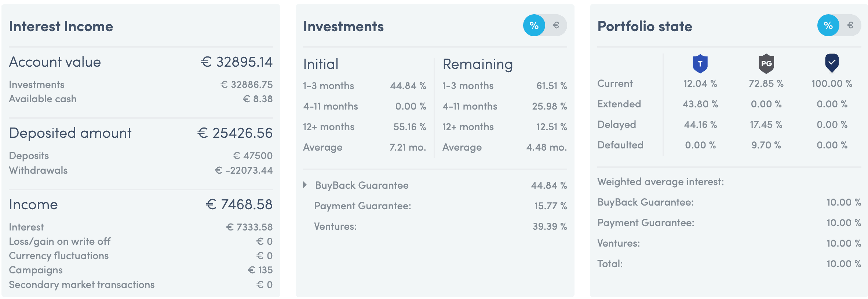This screenshot has width=868, height=299.
Task: Expand the BuyBack Guarantee row
Action: (x=305, y=185)
